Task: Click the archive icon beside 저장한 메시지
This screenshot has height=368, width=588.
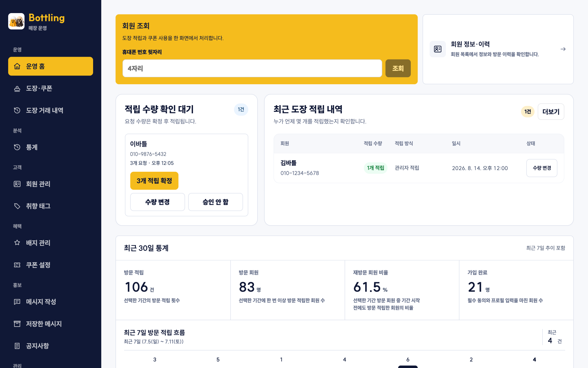Action: click(17, 324)
